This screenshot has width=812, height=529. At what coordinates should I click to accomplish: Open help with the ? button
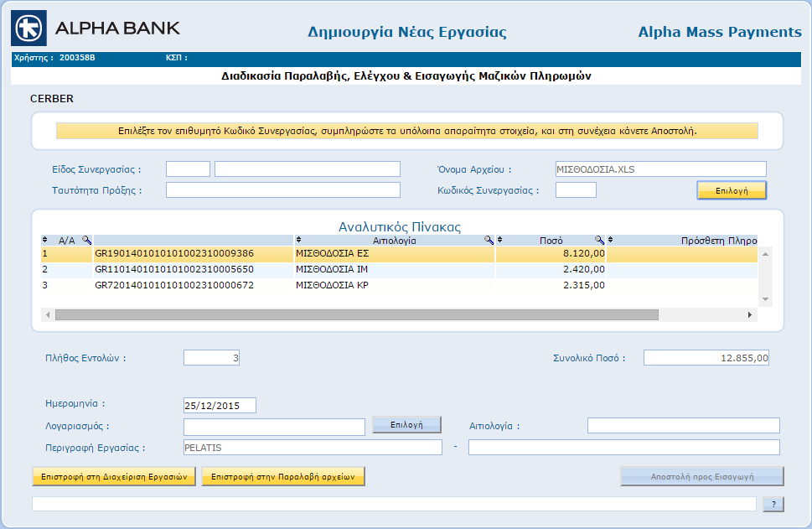pos(773,504)
